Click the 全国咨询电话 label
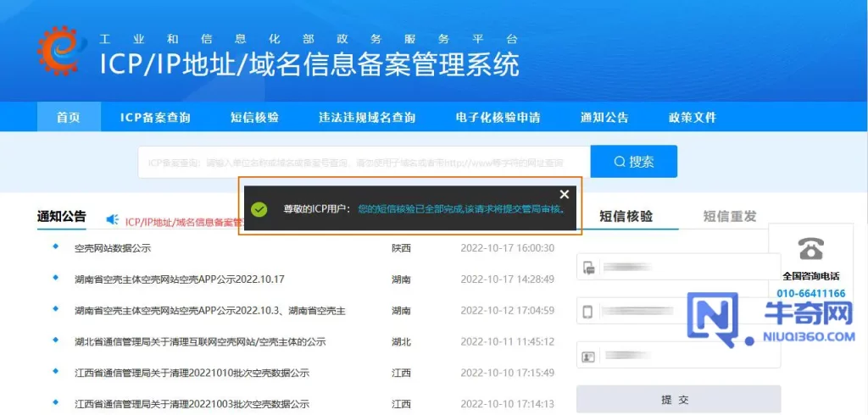 (x=811, y=276)
